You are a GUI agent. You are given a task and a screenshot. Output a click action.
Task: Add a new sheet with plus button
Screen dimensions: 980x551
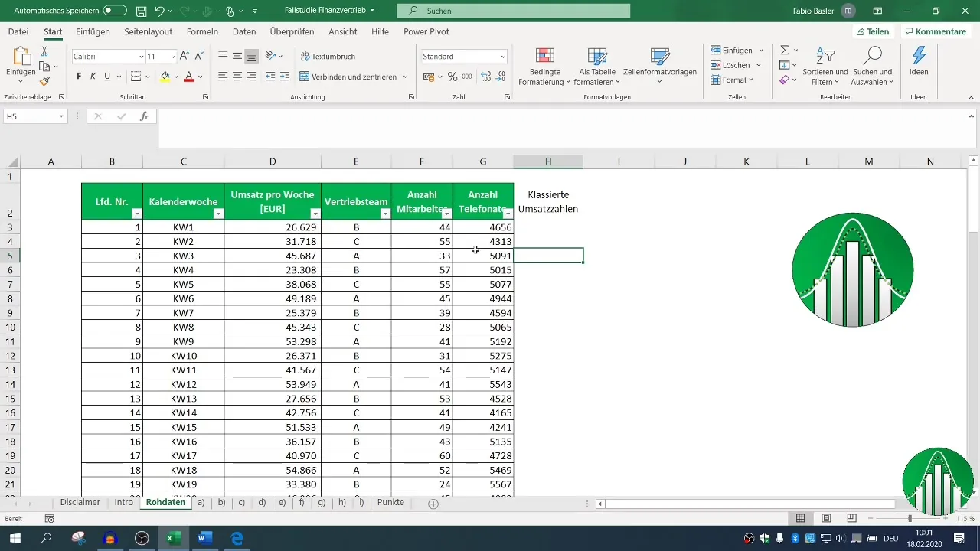433,504
